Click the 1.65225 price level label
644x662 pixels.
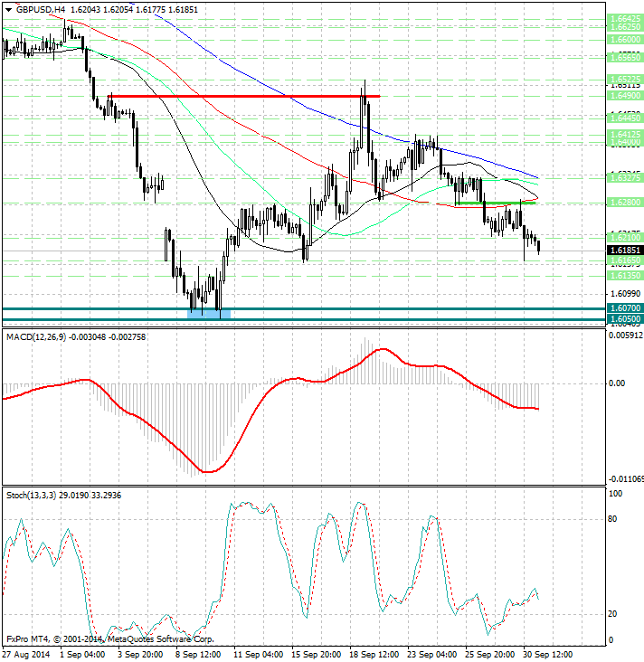click(x=625, y=80)
